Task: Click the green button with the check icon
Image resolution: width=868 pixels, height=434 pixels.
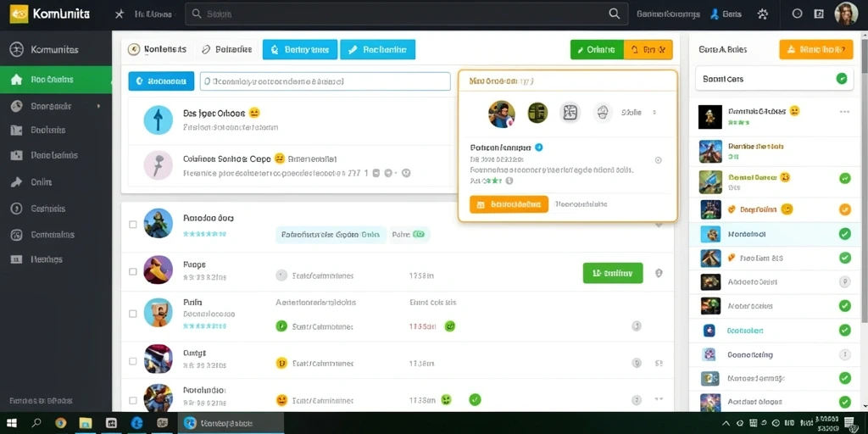Action: [x=597, y=49]
